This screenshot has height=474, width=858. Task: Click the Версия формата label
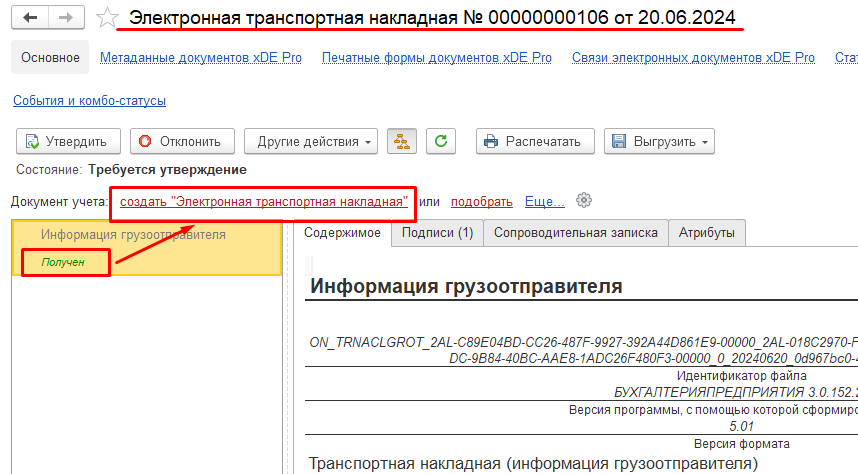[741, 443]
